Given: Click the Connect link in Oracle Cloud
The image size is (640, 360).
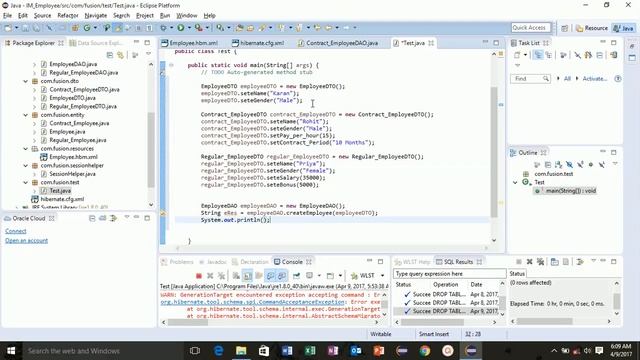Looking at the screenshot, I should (16, 231).
